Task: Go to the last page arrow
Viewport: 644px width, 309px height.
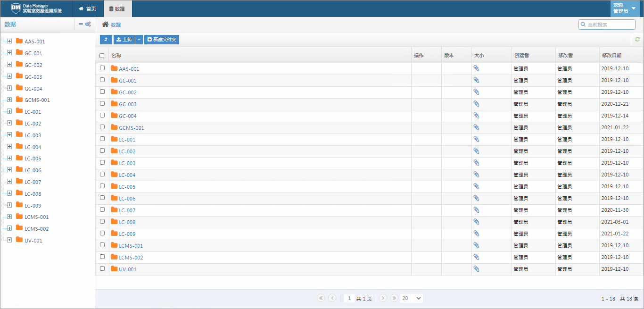Action: [x=394, y=298]
